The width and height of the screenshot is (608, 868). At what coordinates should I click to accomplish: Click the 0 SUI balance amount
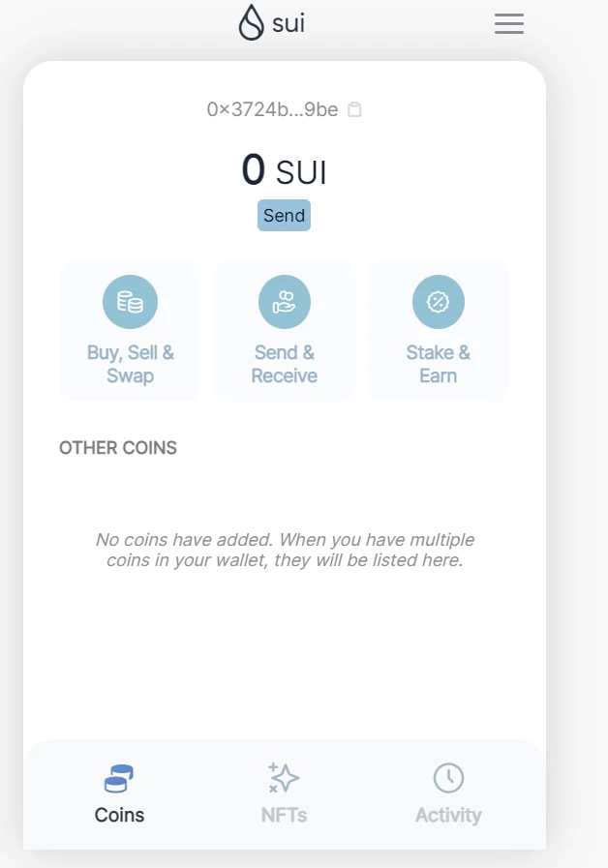(x=284, y=170)
